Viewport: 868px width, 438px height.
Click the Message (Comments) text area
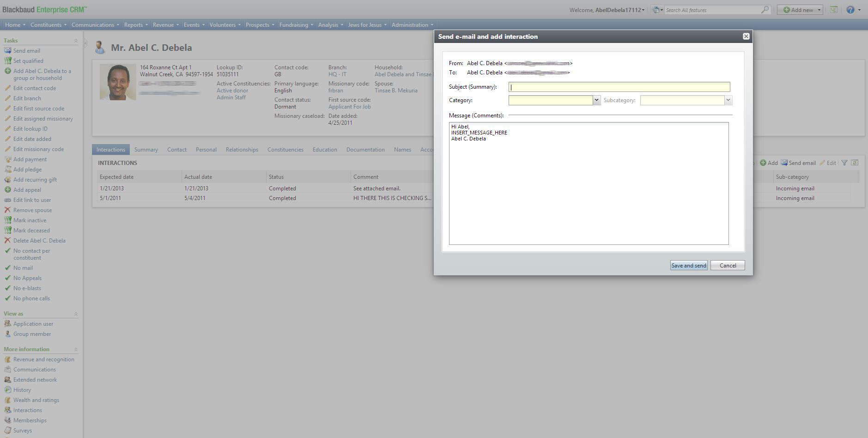coord(589,183)
